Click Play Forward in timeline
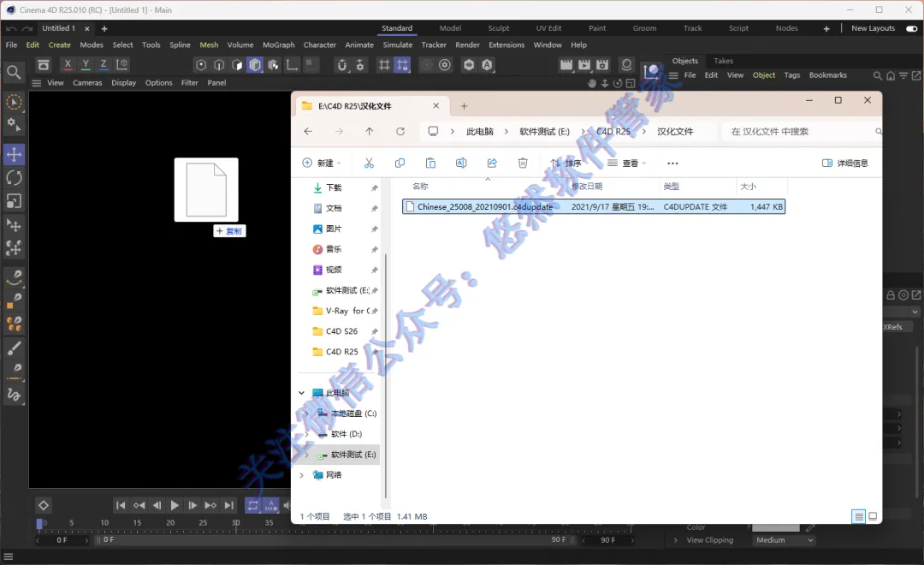 [x=175, y=505]
